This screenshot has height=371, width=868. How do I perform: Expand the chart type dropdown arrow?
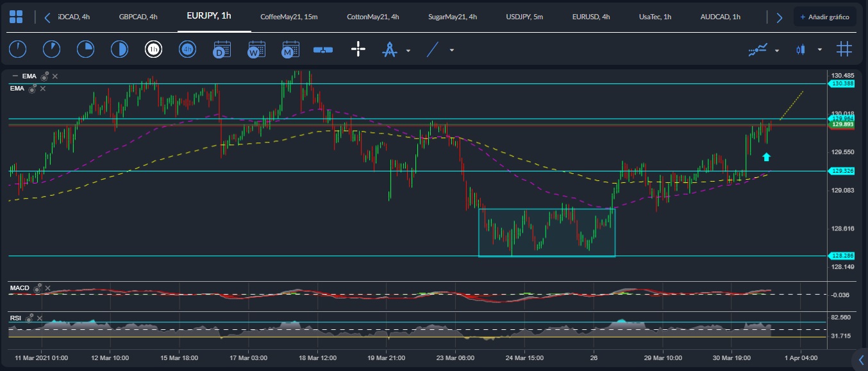(x=819, y=50)
